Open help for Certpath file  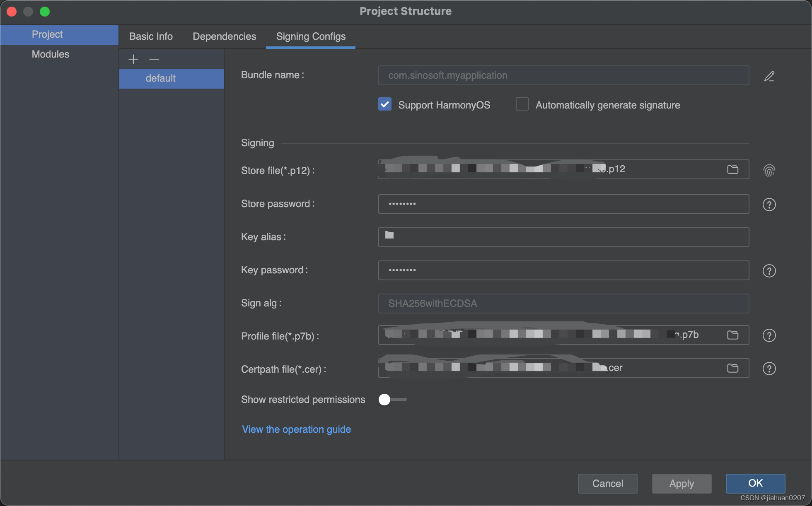coord(769,369)
